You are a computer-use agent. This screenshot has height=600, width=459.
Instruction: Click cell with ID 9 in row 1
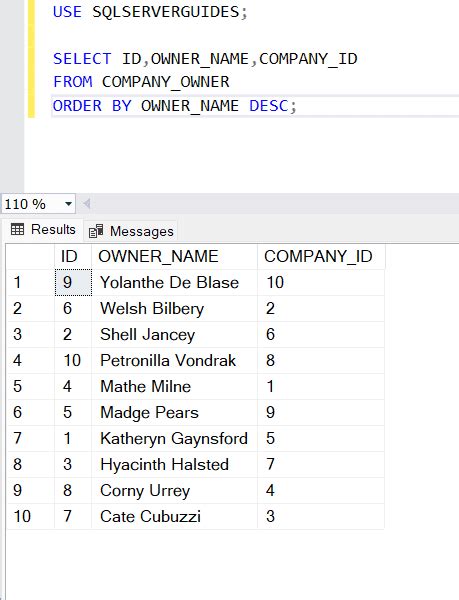[73, 282]
